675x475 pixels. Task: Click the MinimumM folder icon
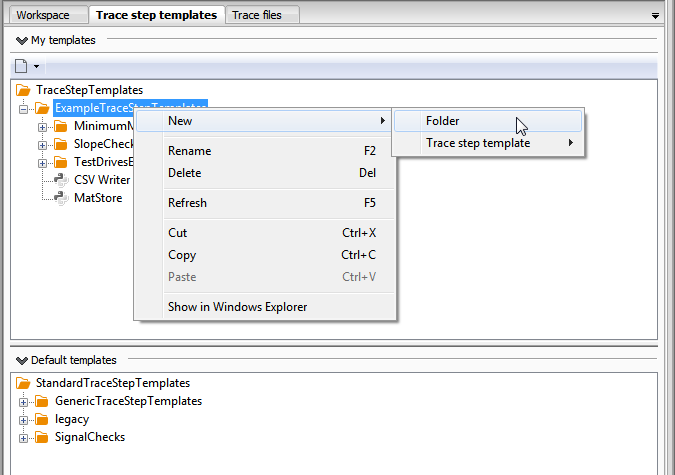(x=61, y=126)
